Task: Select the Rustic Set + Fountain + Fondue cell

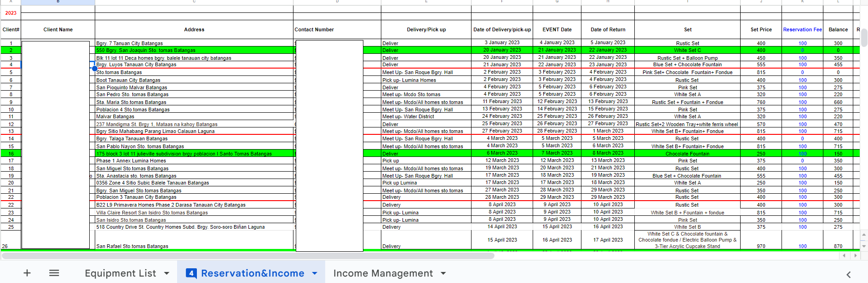Action: click(688, 102)
